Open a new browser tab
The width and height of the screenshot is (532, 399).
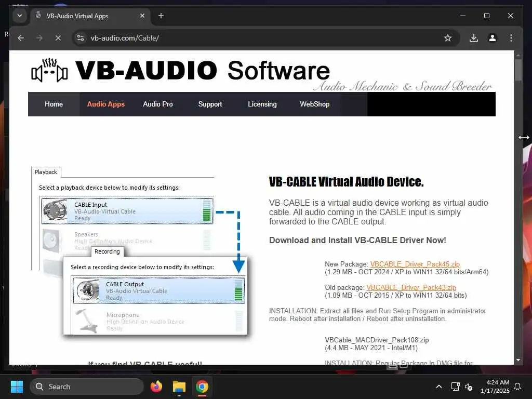161,16
